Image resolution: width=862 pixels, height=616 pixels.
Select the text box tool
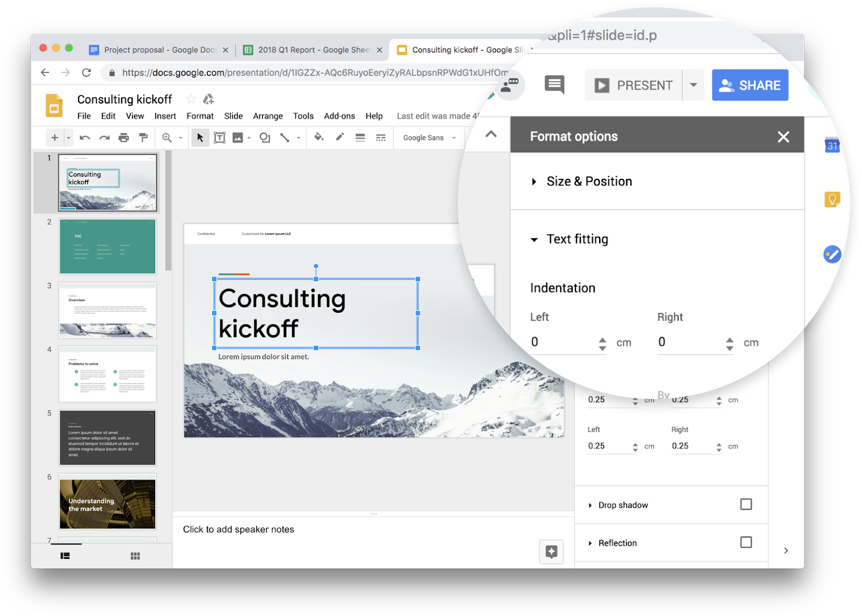[220, 137]
